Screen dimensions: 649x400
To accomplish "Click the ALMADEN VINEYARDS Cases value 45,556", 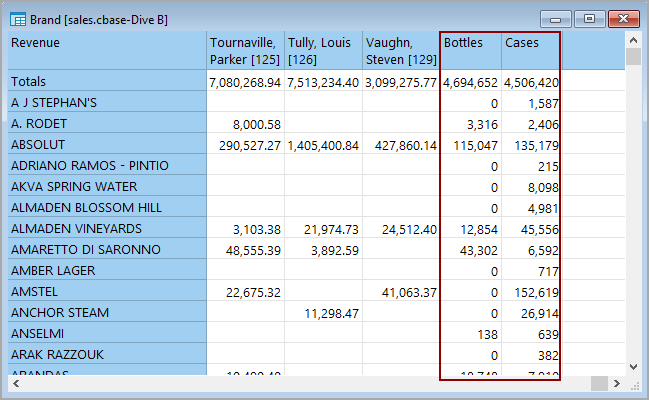I will click(532, 229).
